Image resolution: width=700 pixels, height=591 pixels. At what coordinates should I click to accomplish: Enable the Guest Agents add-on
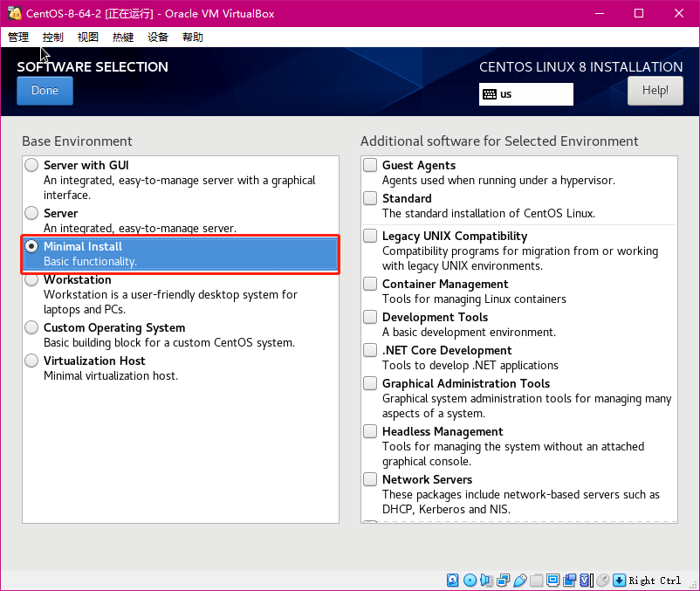370,165
